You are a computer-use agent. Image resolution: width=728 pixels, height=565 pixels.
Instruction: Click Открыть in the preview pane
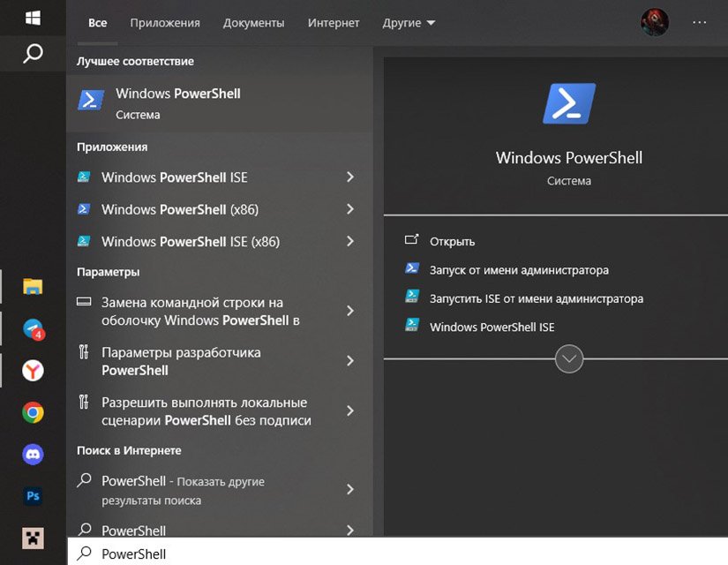tap(452, 242)
